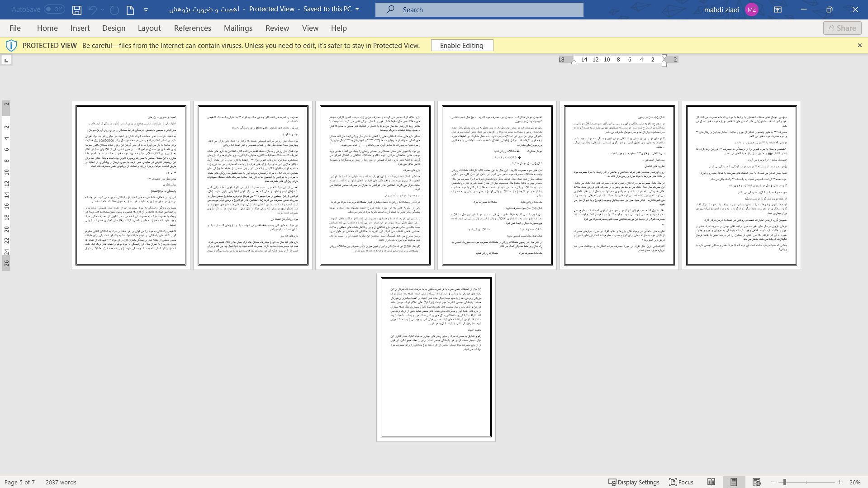Click the indent marker on horizontal ruler
The image size is (868, 488).
click(x=664, y=60)
